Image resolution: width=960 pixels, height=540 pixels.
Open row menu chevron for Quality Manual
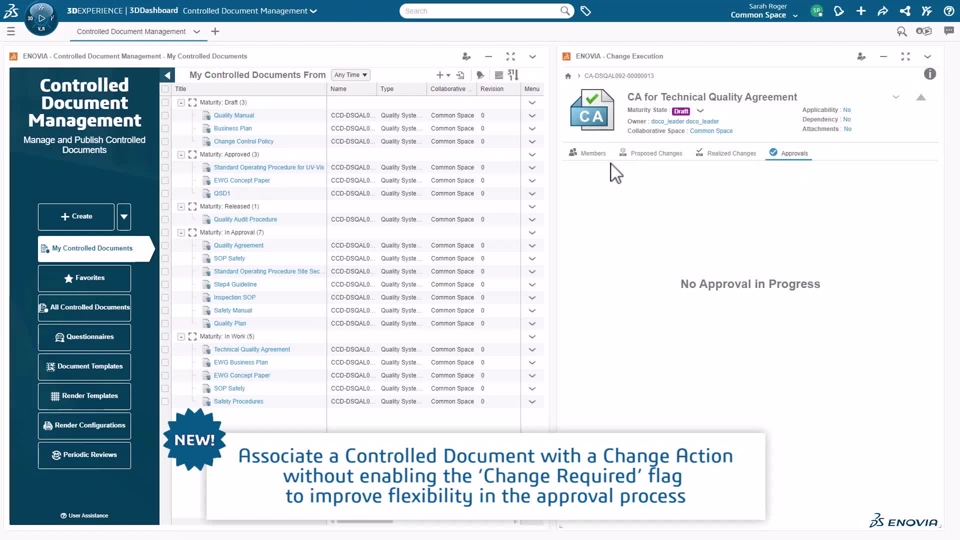pyautogui.click(x=532, y=115)
